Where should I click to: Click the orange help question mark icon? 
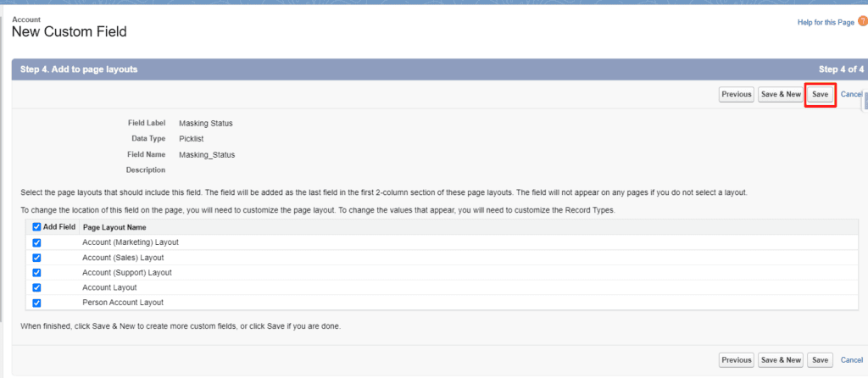click(862, 21)
